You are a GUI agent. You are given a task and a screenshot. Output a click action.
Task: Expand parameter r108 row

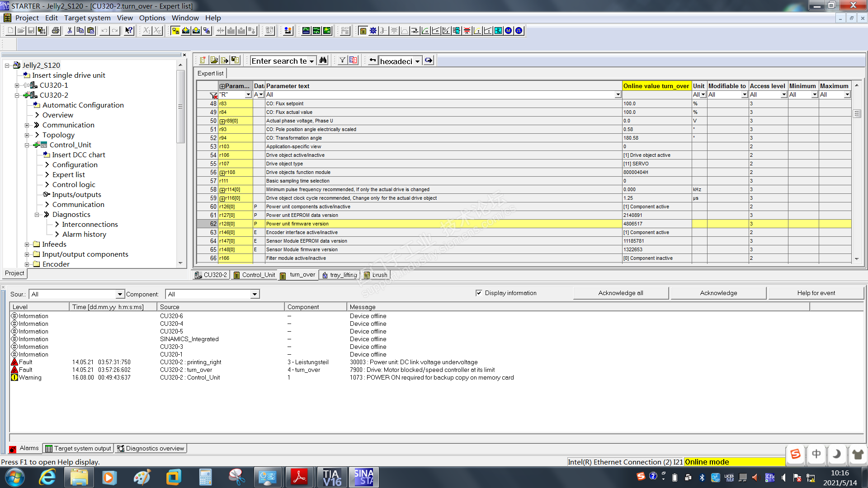click(x=222, y=173)
